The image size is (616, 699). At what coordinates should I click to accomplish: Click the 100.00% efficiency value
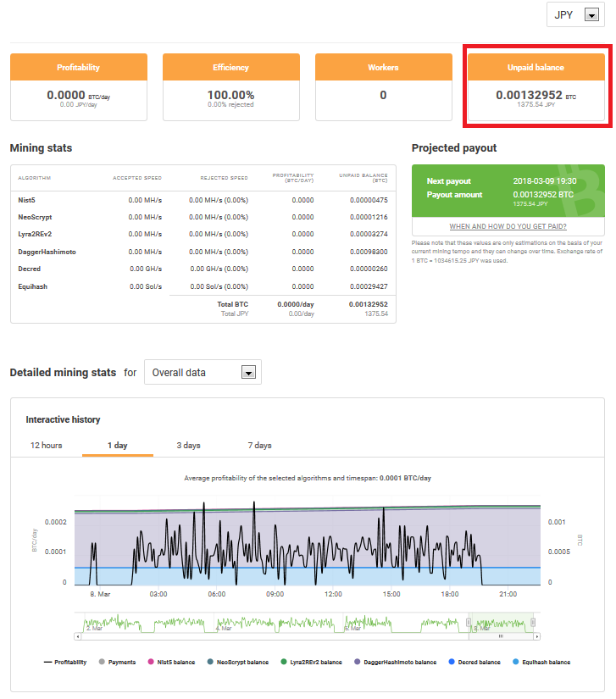click(x=230, y=95)
